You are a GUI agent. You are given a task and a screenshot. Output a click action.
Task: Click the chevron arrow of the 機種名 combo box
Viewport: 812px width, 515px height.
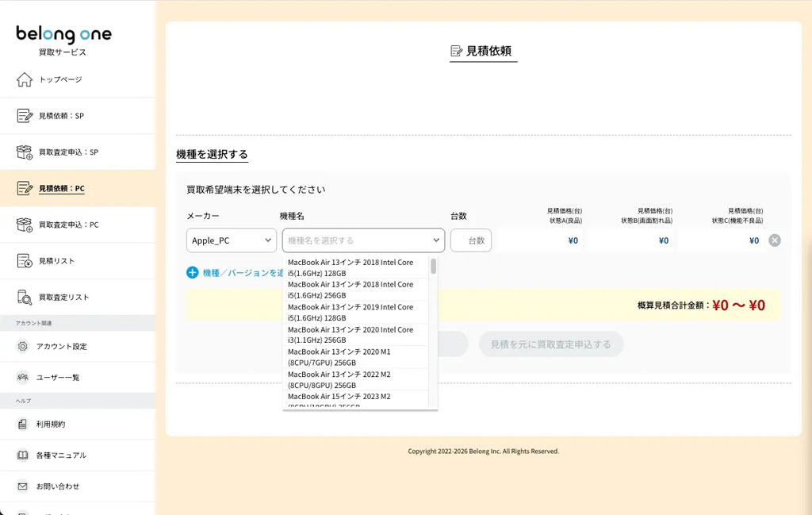[436, 240]
